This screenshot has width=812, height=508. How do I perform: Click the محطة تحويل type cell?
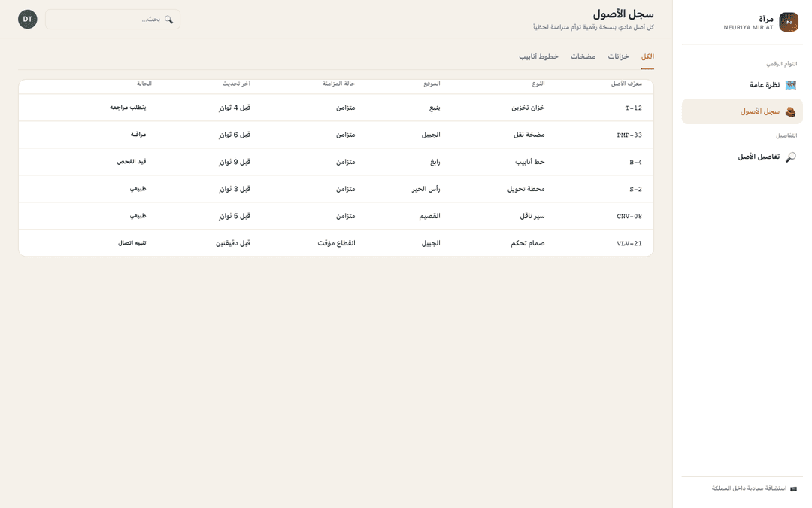point(526,189)
